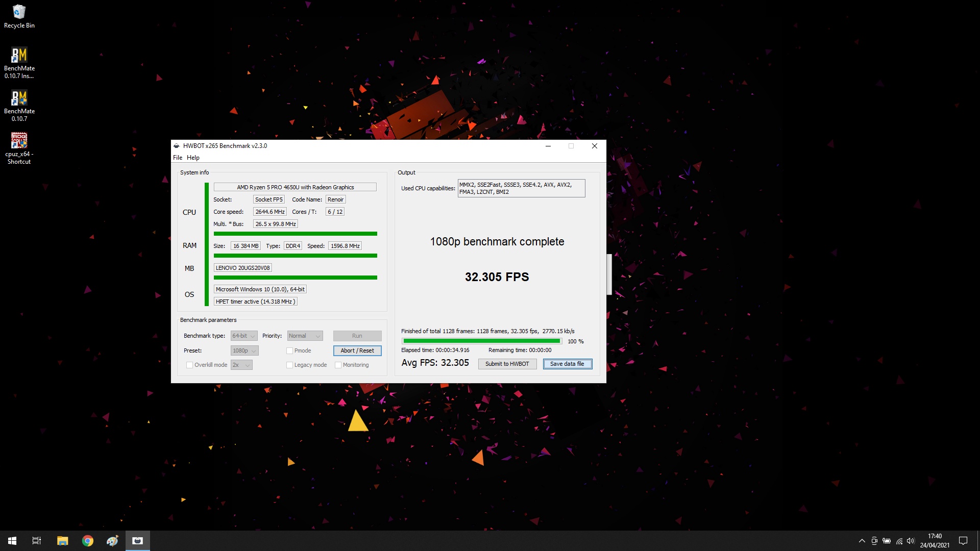Viewport: 980px width, 551px height.
Task: Open File Explorer from the taskbar
Action: coord(62,541)
